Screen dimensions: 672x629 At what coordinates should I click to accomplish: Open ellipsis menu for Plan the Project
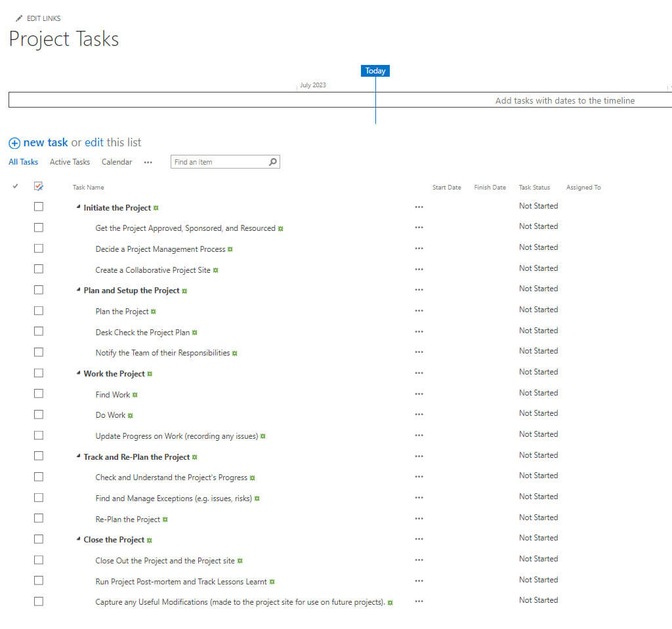419,311
